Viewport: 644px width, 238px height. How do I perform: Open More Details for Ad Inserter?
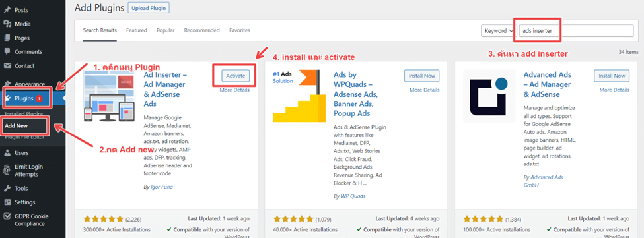(234, 90)
